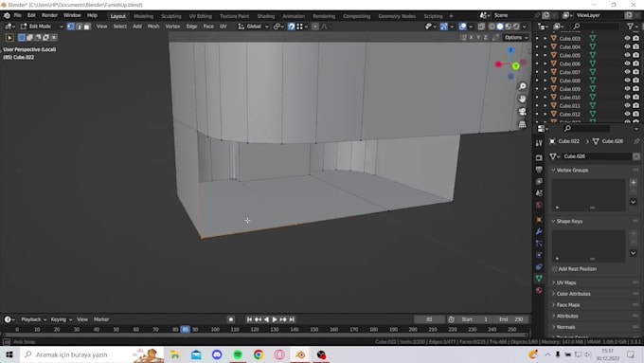Open the outliner filter dropdown

632,27
